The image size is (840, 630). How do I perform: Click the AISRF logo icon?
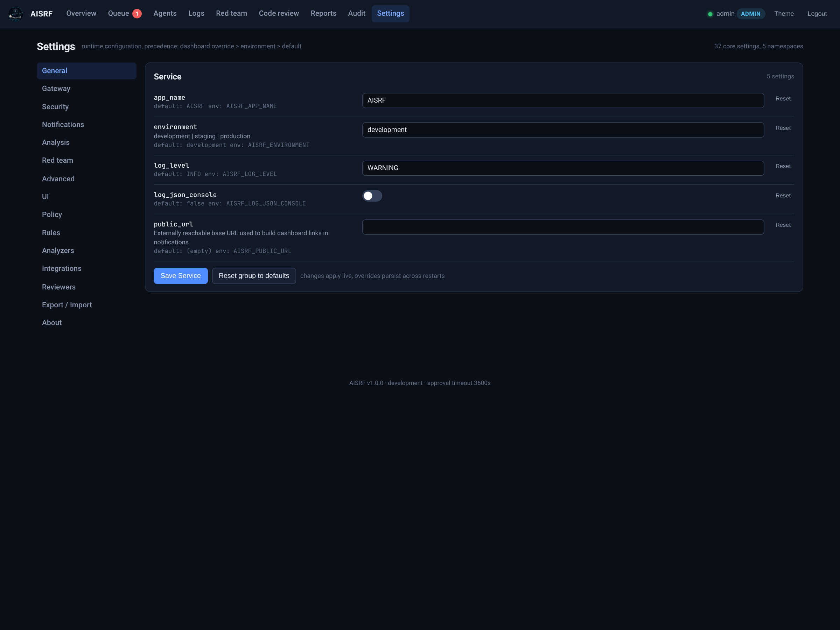tap(15, 14)
